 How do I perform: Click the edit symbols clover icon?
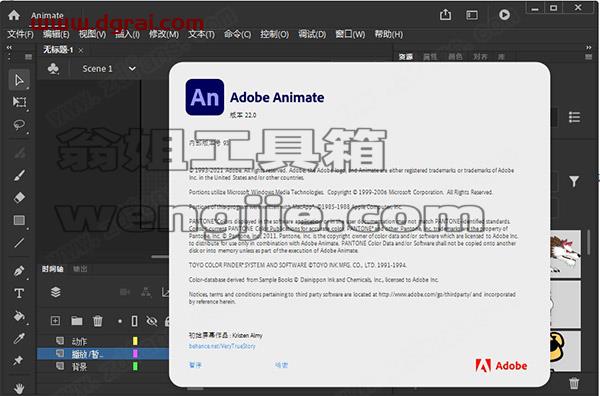point(53,69)
